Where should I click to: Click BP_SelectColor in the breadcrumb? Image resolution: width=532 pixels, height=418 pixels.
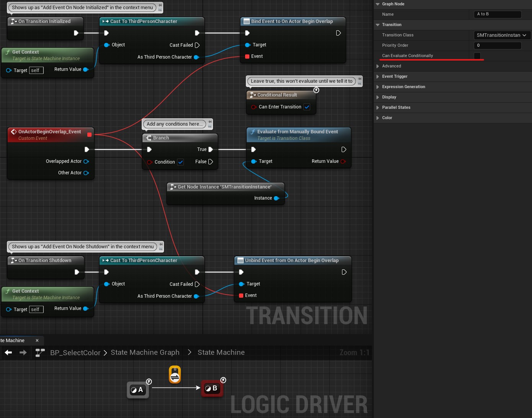coord(75,352)
